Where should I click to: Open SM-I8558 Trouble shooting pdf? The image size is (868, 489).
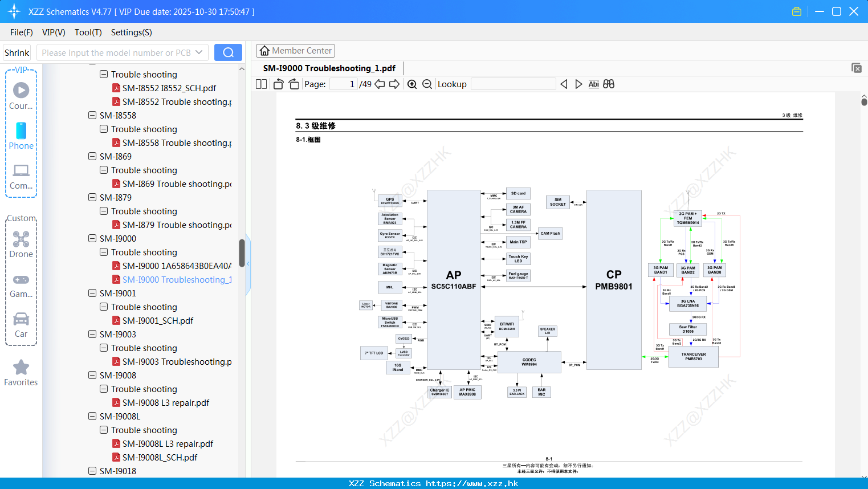[172, 142]
